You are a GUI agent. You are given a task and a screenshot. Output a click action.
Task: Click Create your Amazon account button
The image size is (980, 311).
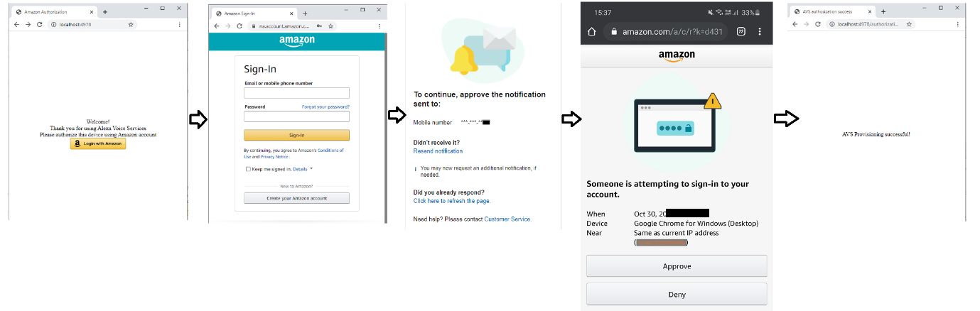click(296, 198)
